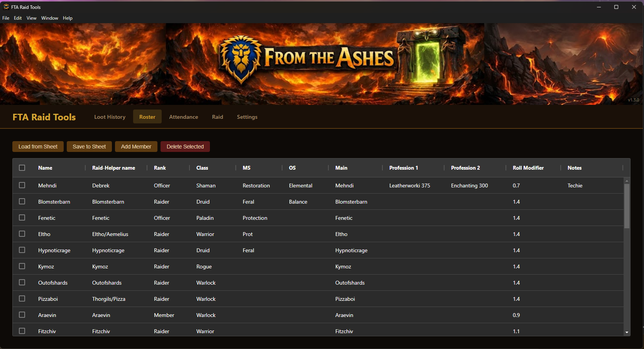
Task: Open the Window menu
Action: coord(50,18)
